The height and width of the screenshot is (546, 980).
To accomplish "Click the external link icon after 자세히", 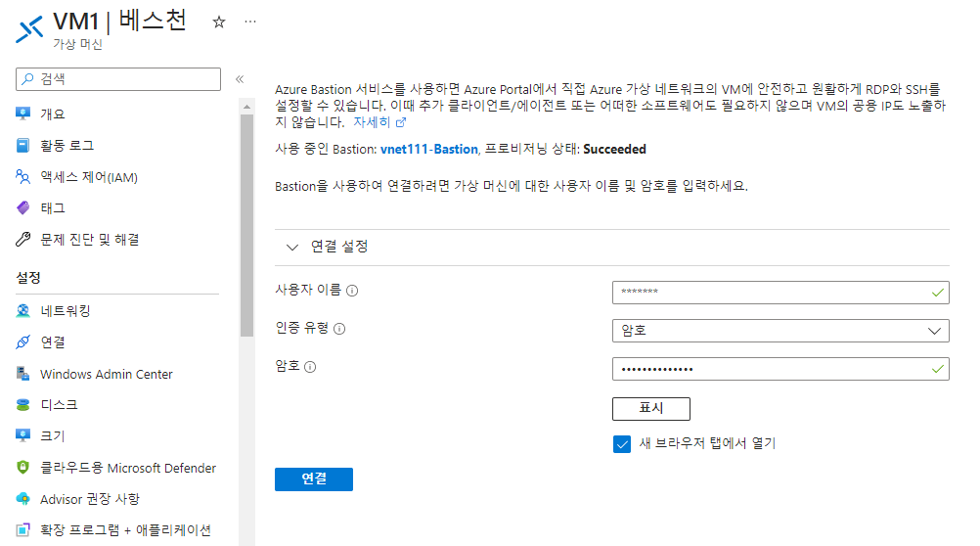I will [x=401, y=122].
